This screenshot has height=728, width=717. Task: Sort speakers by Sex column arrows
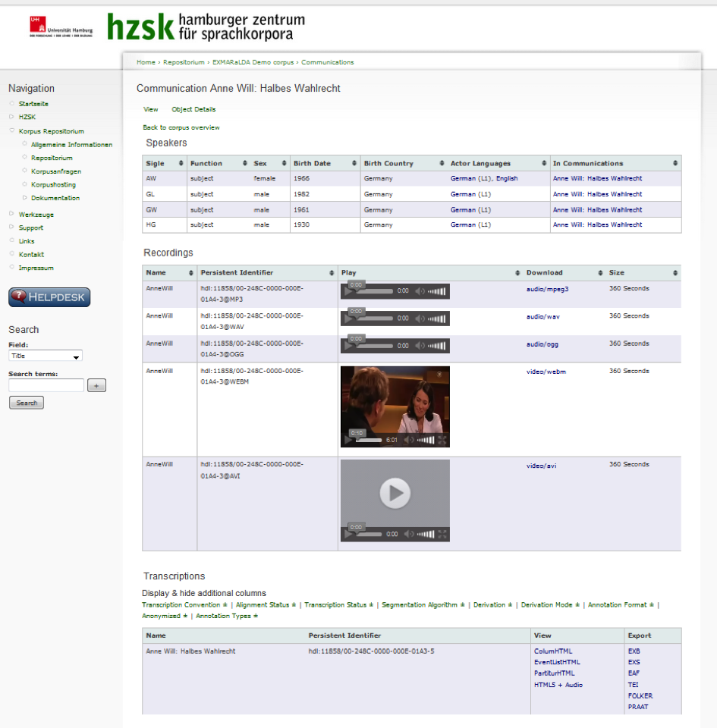(284, 164)
